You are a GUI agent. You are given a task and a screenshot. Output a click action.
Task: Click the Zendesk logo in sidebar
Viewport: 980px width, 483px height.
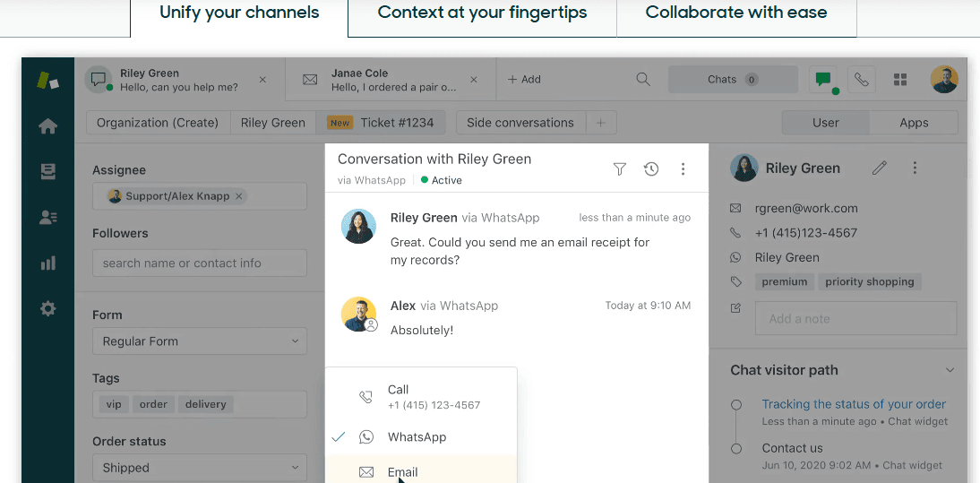[48, 81]
